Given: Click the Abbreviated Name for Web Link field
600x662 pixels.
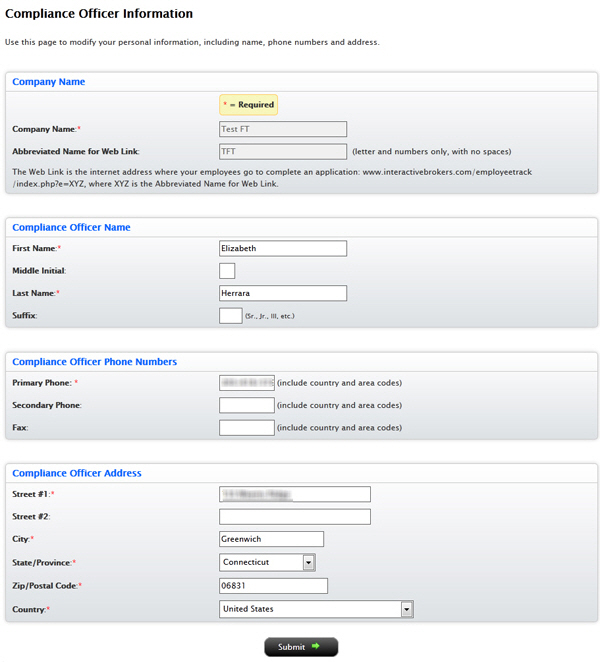Looking at the screenshot, I should point(283,152).
